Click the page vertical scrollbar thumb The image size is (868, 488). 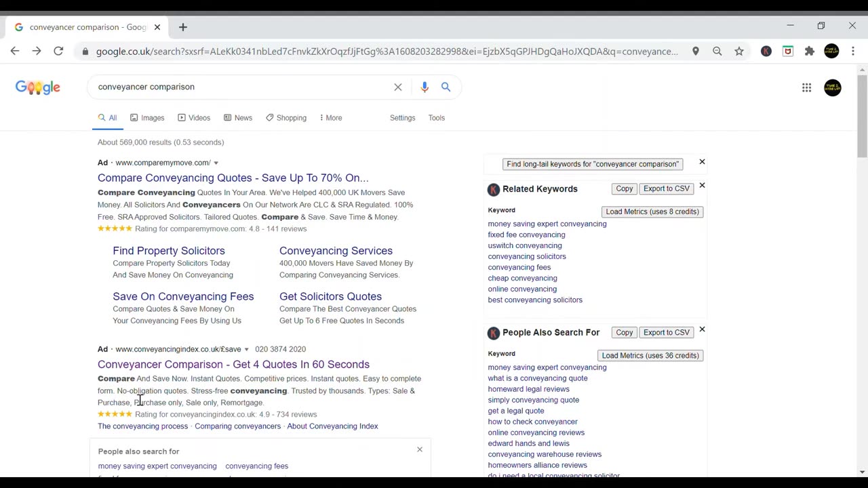(862, 115)
